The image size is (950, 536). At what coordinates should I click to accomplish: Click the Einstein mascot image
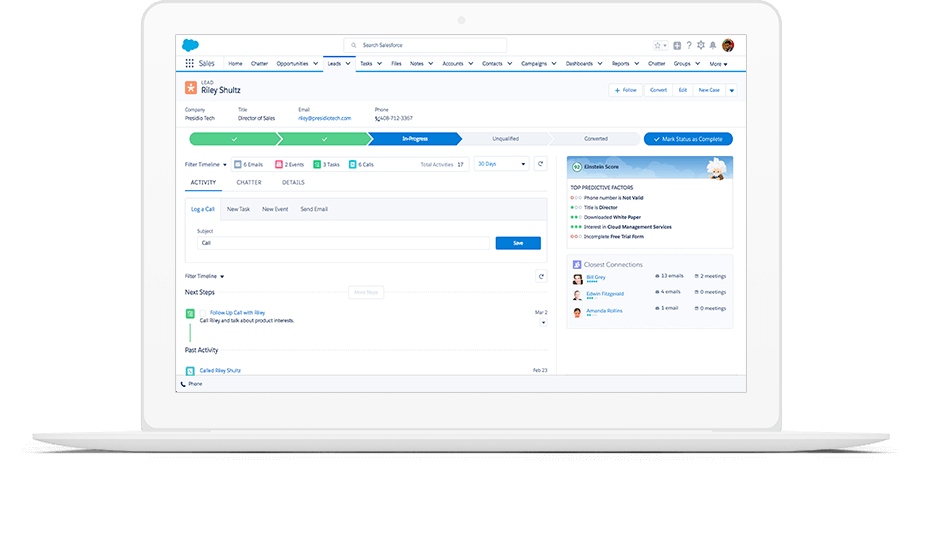click(x=717, y=168)
